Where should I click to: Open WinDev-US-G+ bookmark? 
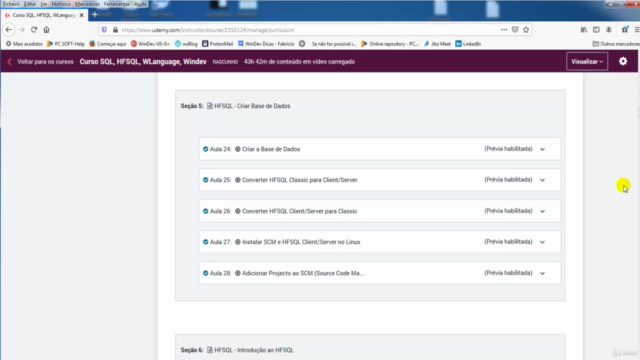pos(150,44)
